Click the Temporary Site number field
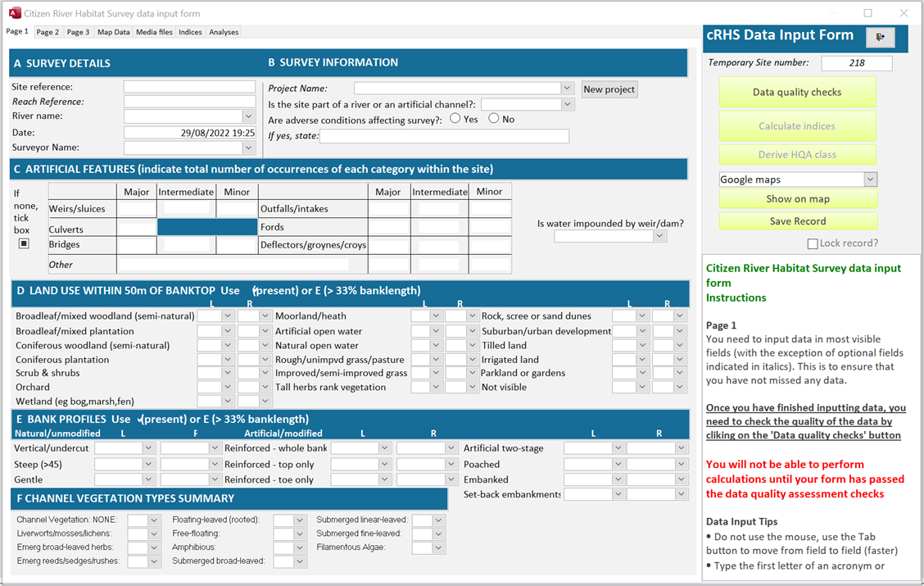Screen dimensions: 924x586 coord(857,63)
